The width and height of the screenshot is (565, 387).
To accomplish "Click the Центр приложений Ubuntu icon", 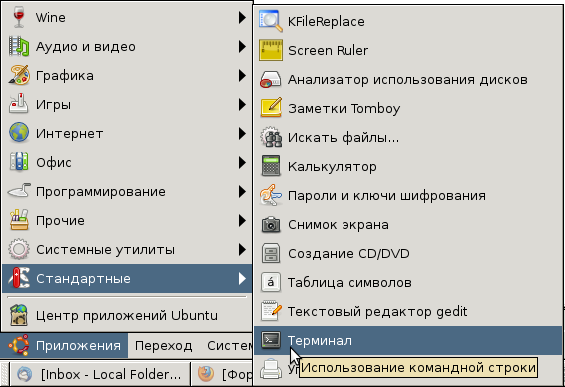I will coord(19,315).
